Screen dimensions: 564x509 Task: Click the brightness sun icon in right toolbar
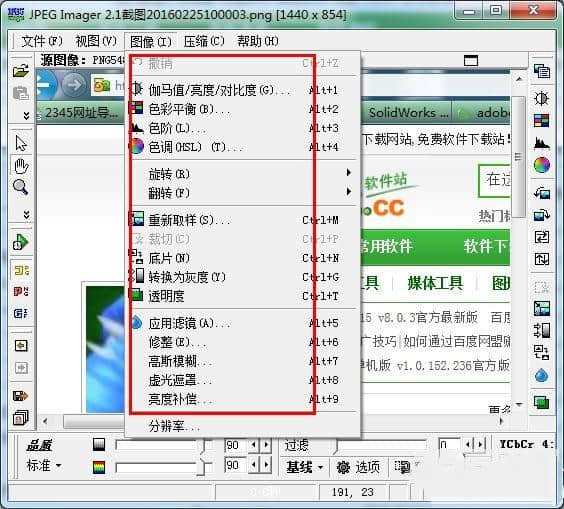tap(541, 98)
